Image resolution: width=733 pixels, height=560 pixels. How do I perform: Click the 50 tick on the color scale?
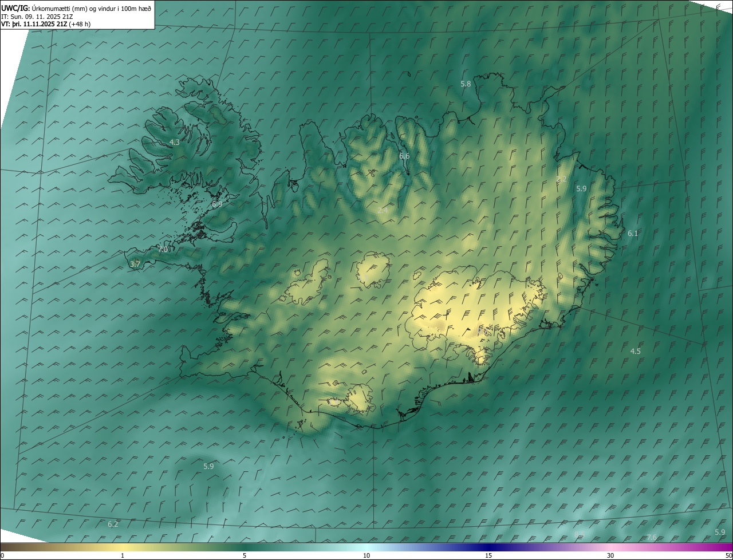coord(728,555)
